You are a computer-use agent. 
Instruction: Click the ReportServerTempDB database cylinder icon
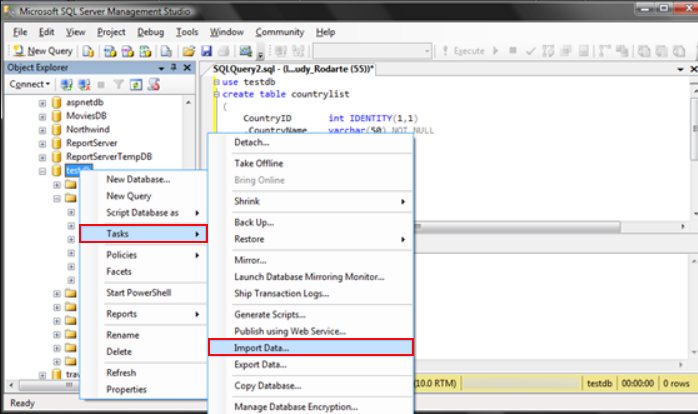57,157
